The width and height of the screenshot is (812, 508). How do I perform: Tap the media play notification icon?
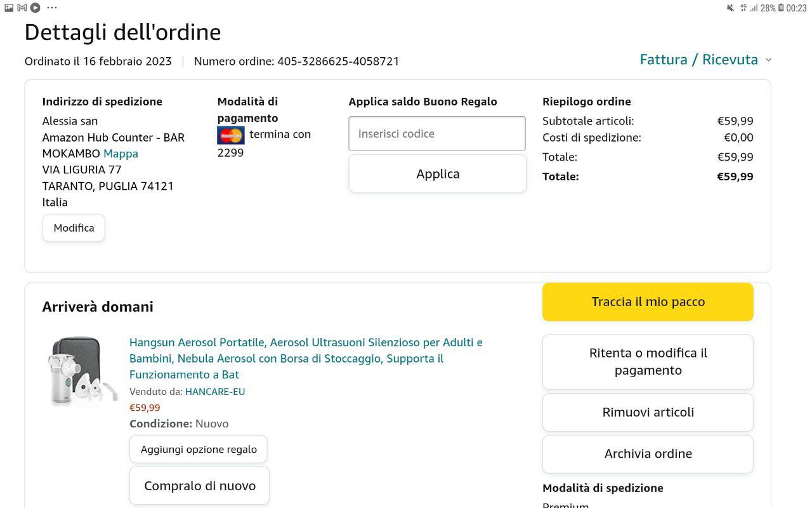pos(36,8)
